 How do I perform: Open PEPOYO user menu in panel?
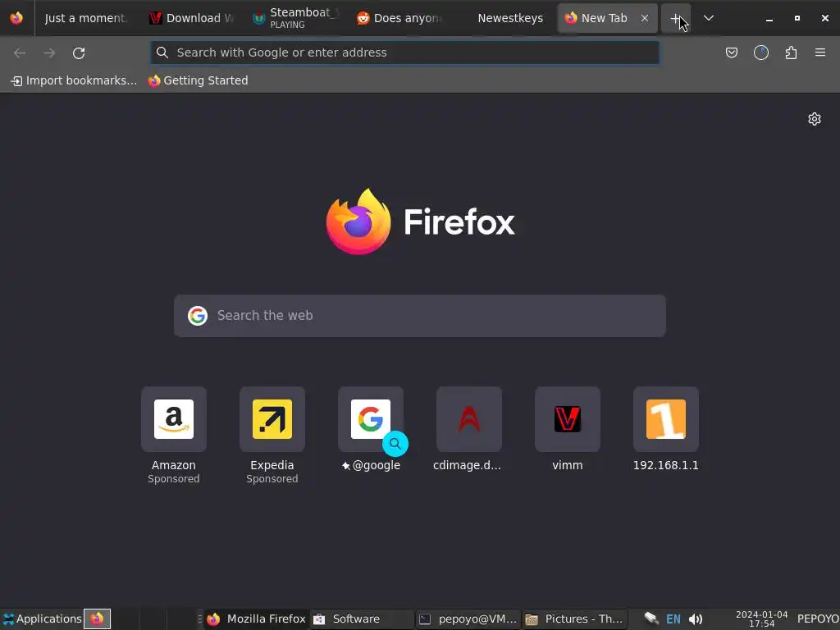pos(818,619)
